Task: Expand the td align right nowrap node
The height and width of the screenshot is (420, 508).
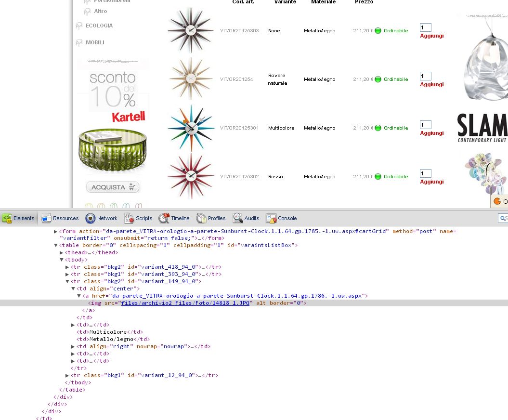Action: click(x=73, y=346)
